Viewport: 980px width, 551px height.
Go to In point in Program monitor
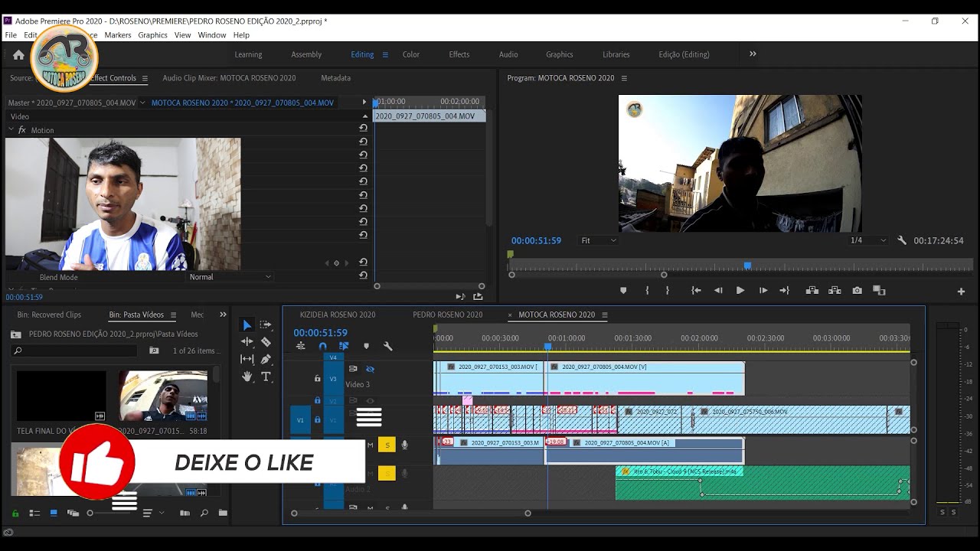click(696, 291)
